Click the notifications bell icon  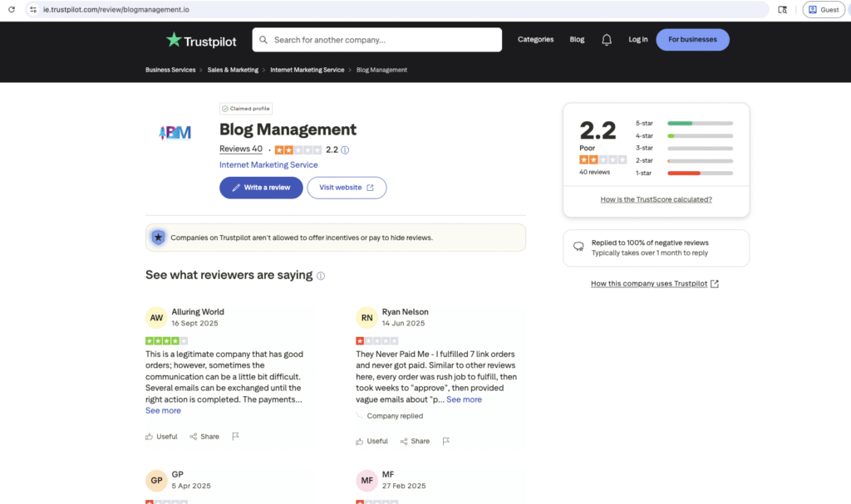tap(607, 40)
